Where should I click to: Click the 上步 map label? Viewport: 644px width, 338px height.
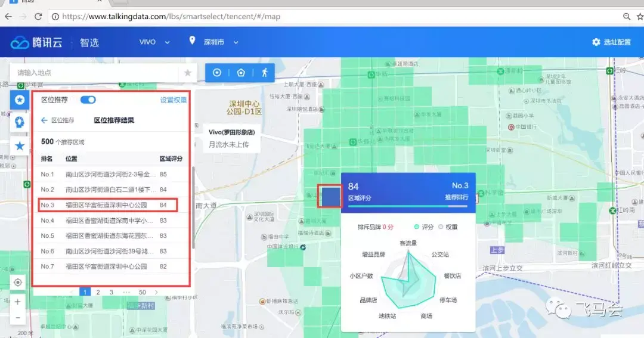pos(497,250)
